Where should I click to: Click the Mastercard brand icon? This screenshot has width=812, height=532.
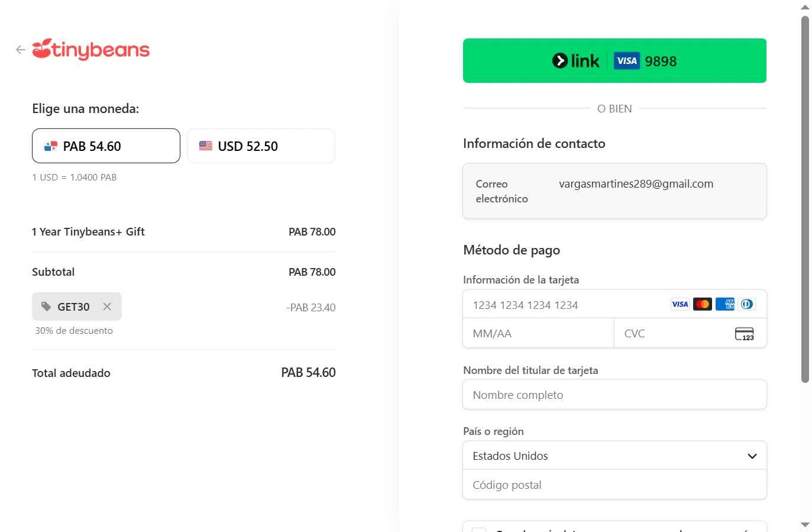pos(703,304)
